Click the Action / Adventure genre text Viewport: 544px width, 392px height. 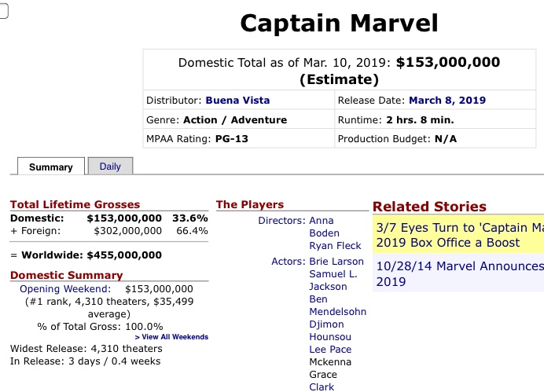click(x=235, y=119)
